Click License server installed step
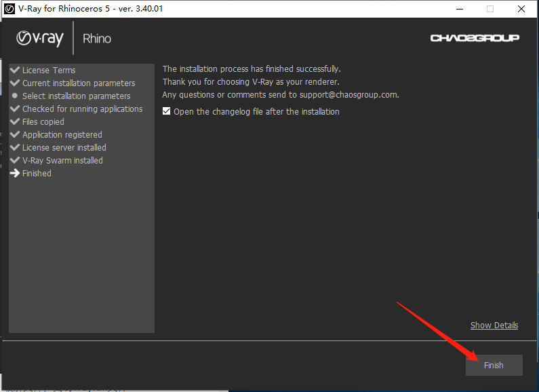 (x=64, y=148)
